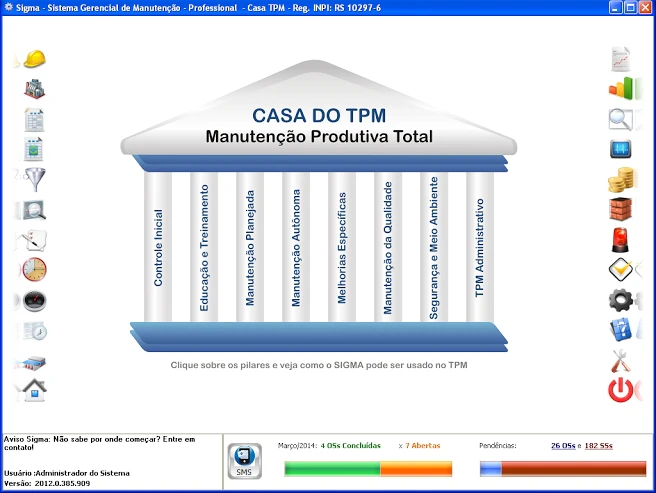Image resolution: width=656 pixels, height=493 pixels.
Task: Select the magnifying glass icon at right
Action: [x=620, y=119]
